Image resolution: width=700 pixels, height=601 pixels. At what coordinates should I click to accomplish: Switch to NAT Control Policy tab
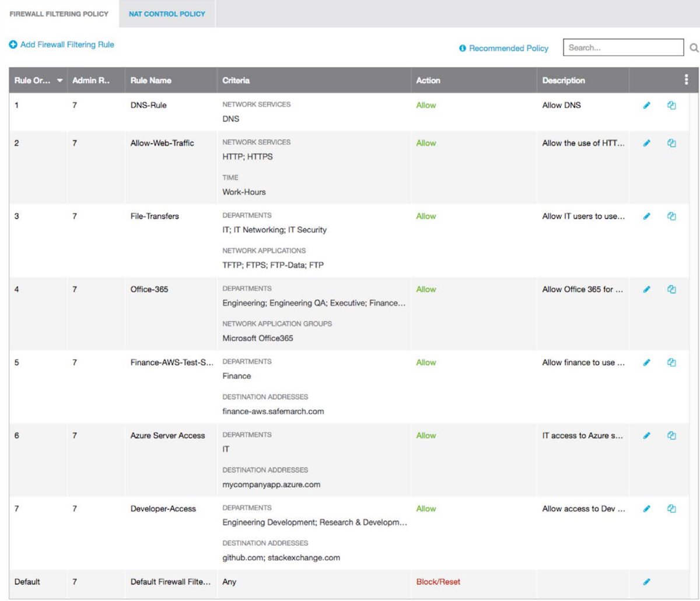pyautogui.click(x=167, y=13)
